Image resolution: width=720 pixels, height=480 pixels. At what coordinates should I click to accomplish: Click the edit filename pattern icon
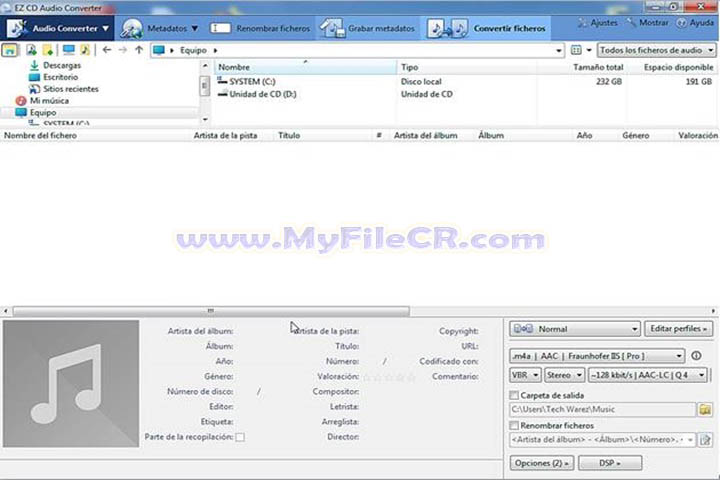point(705,440)
